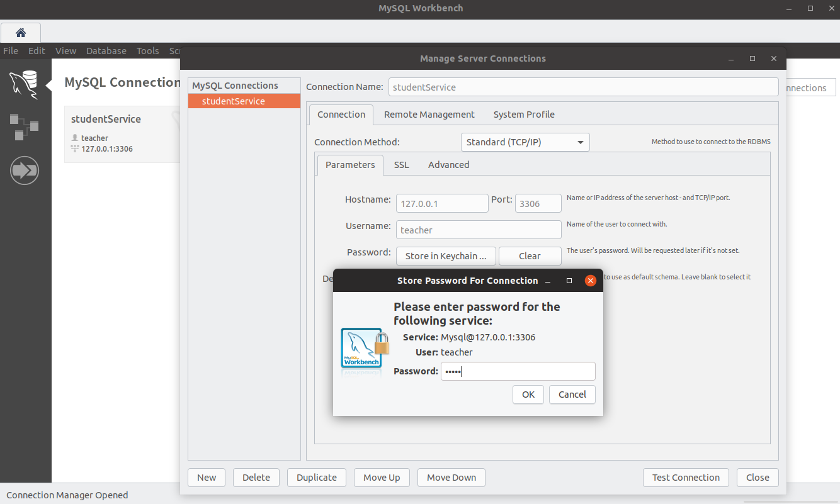Click the Password input field in the dialog
Viewport: 840px width, 504px height.
pos(517,371)
